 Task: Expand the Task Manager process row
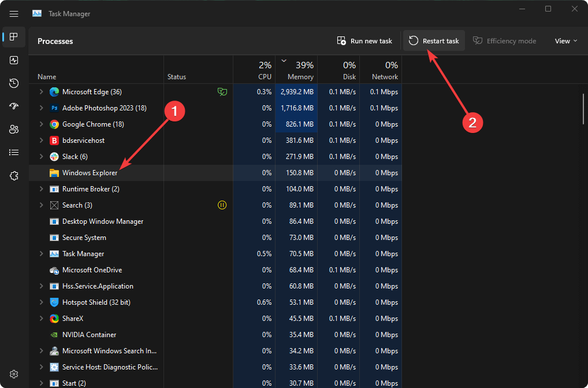point(41,254)
